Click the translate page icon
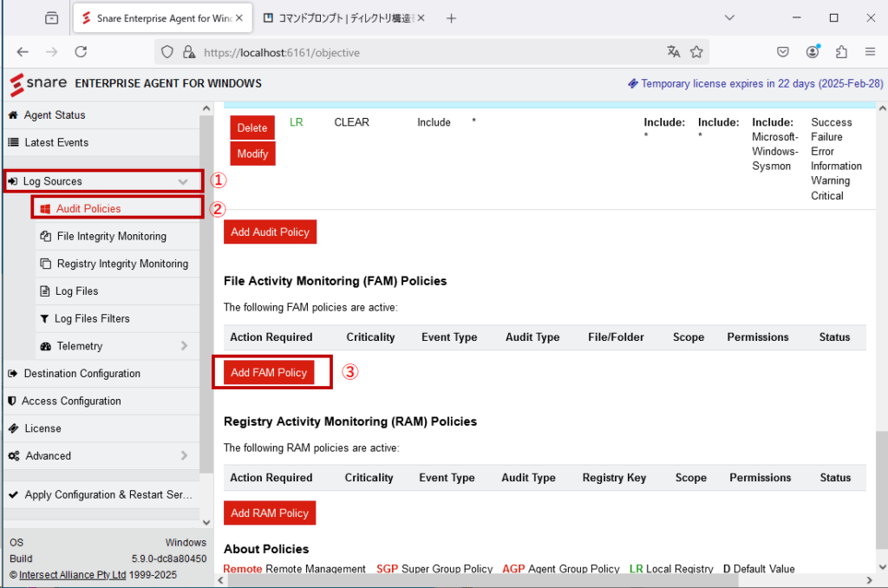 673,52
